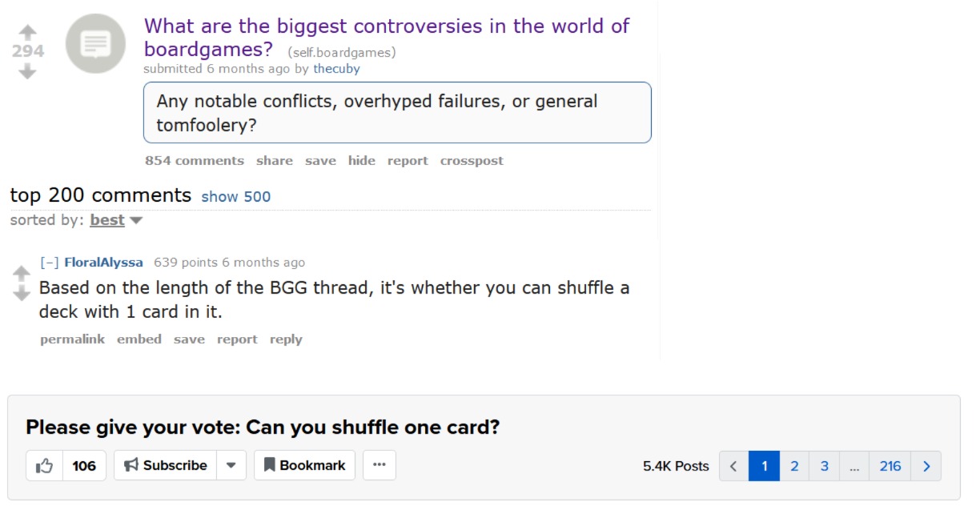980x518 pixels.
Task: Go to next page of posts
Action: point(926,466)
